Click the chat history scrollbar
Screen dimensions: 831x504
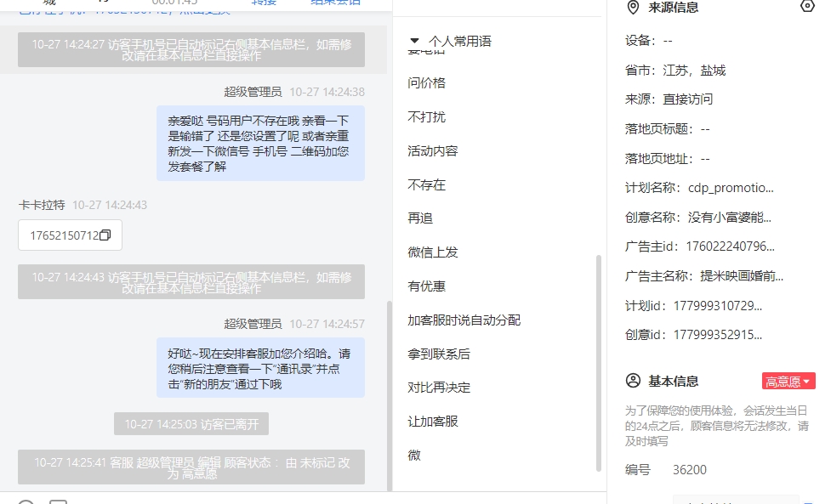390,395
